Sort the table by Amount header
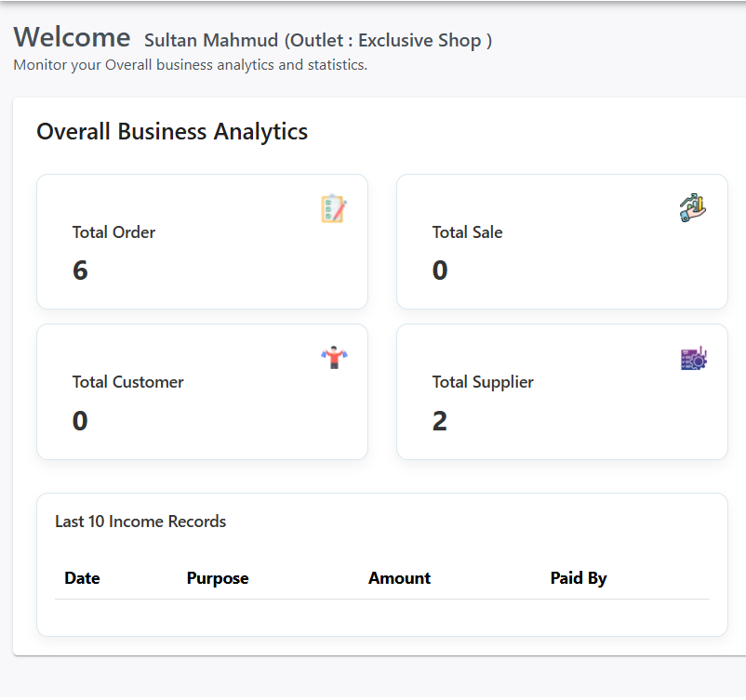Image resolution: width=746 pixels, height=700 pixels. click(x=399, y=578)
